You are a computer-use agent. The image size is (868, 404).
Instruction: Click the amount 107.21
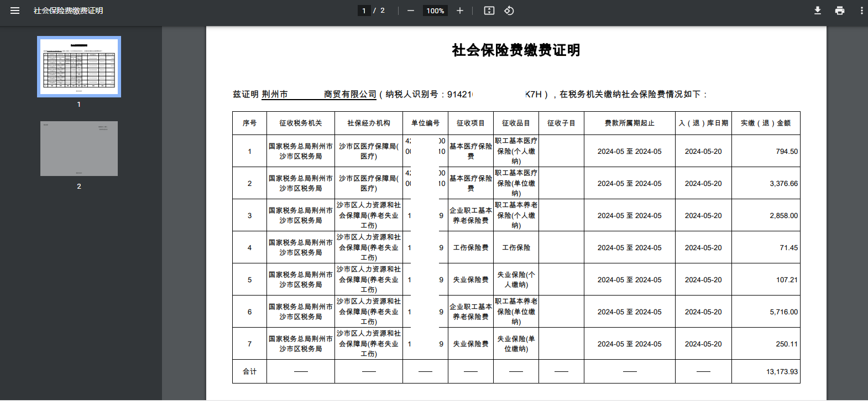coord(787,279)
